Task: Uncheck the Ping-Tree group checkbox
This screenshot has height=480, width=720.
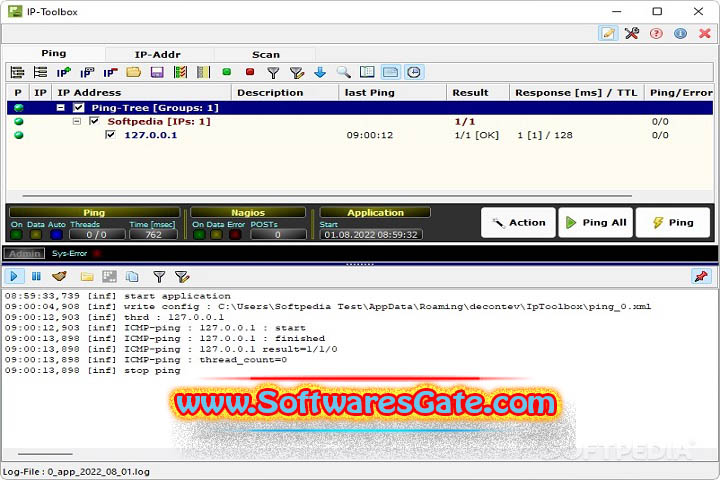Action: point(79,108)
